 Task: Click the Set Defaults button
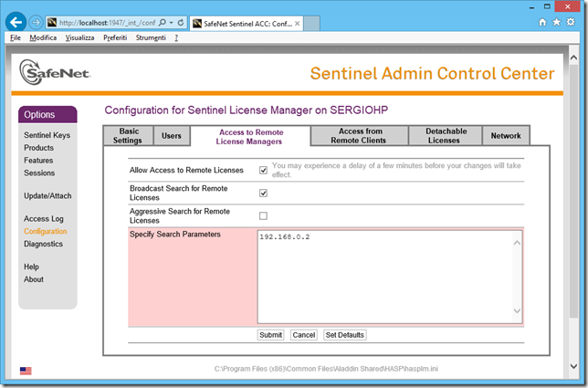(344, 335)
